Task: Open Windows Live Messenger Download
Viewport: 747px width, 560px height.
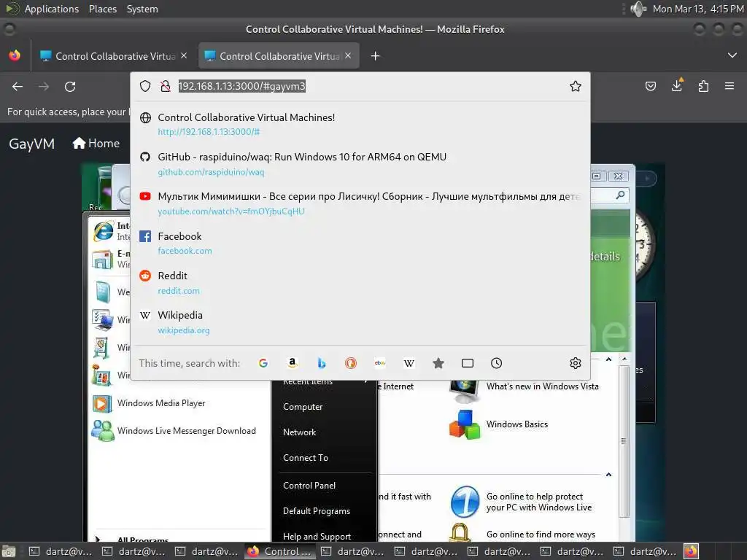Action: [186, 431]
